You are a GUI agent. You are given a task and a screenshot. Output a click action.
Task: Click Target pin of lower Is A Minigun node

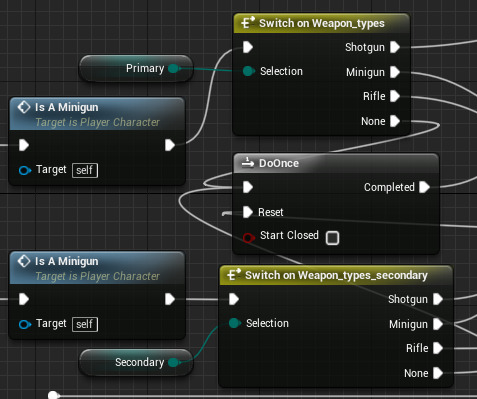tap(25, 324)
